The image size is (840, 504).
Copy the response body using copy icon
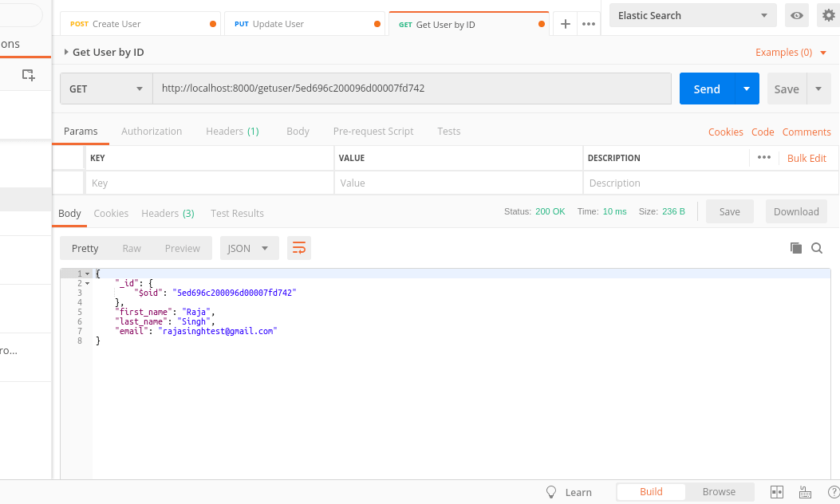click(x=795, y=248)
